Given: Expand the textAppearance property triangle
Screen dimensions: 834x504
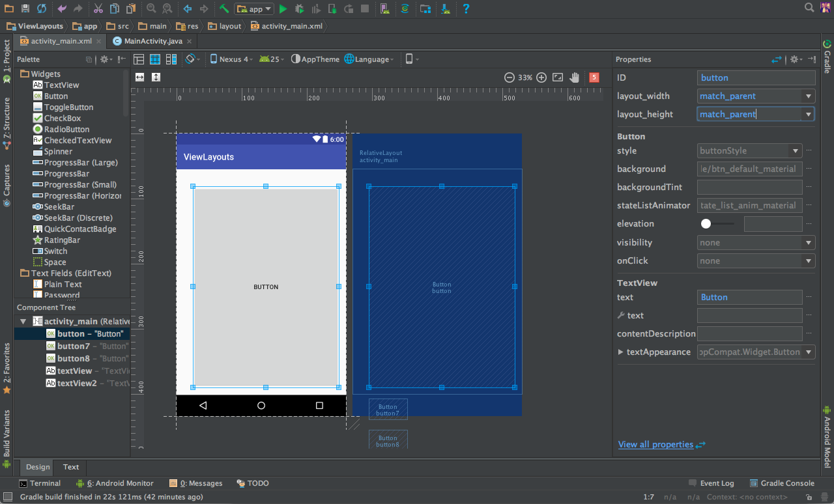Looking at the screenshot, I should point(621,352).
